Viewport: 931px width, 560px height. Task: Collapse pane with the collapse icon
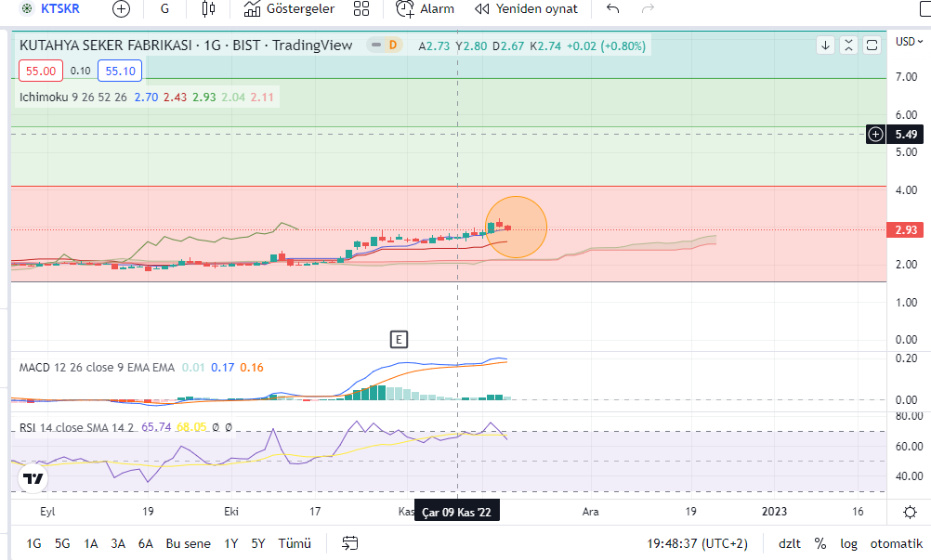(848, 46)
